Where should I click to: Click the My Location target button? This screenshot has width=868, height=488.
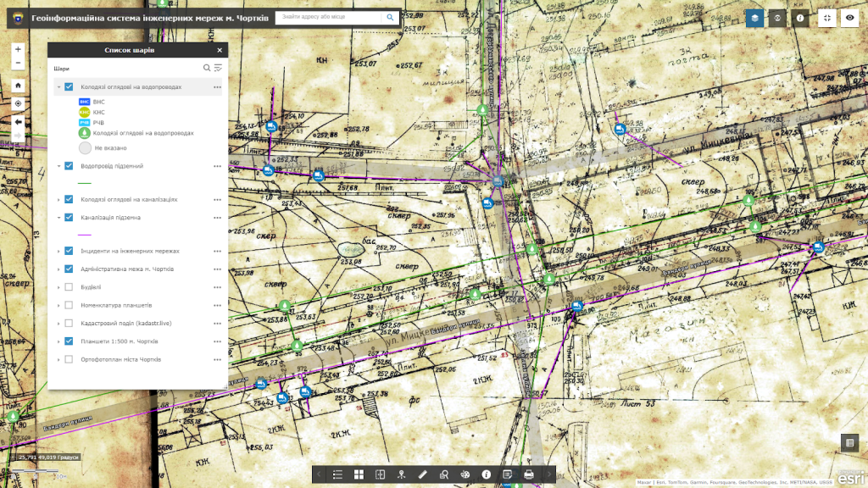pos(18,103)
